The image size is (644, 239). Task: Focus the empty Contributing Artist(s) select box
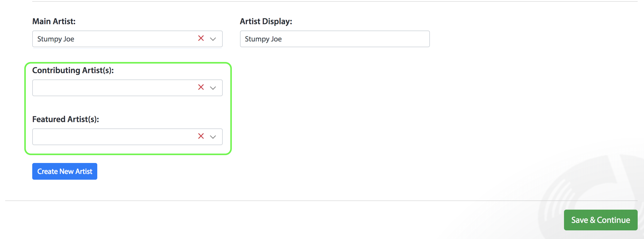point(115,88)
